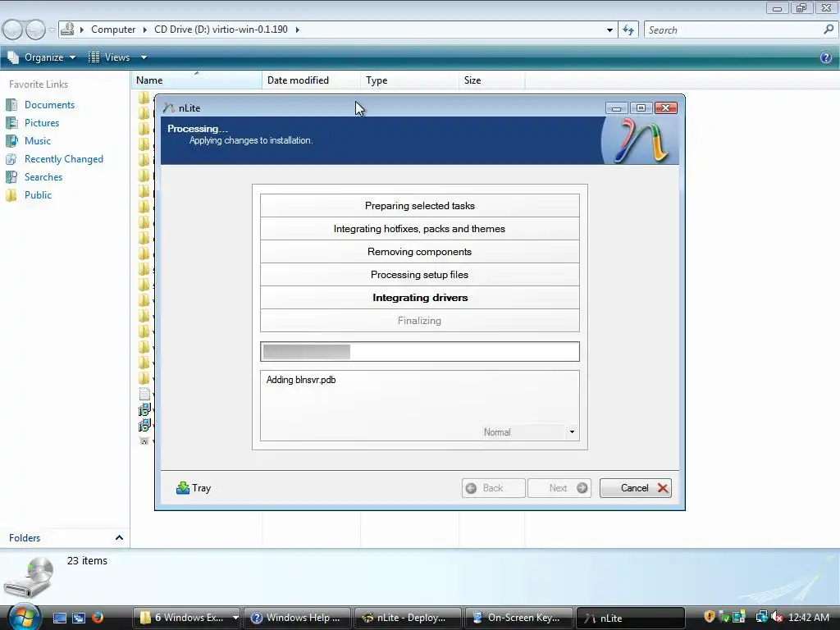Open the Pictures favorite link
This screenshot has width=840, height=630.
tap(42, 123)
